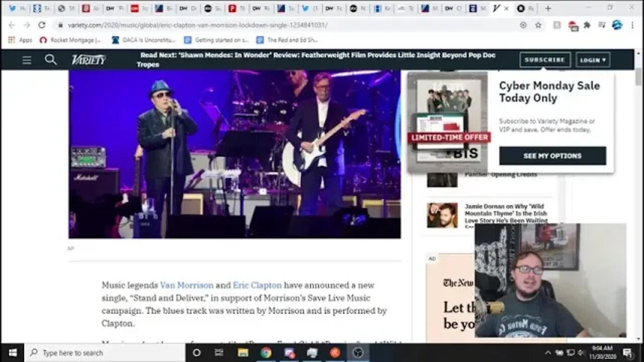Open the orange app on taskbar
The image size is (644, 362).
(335, 352)
